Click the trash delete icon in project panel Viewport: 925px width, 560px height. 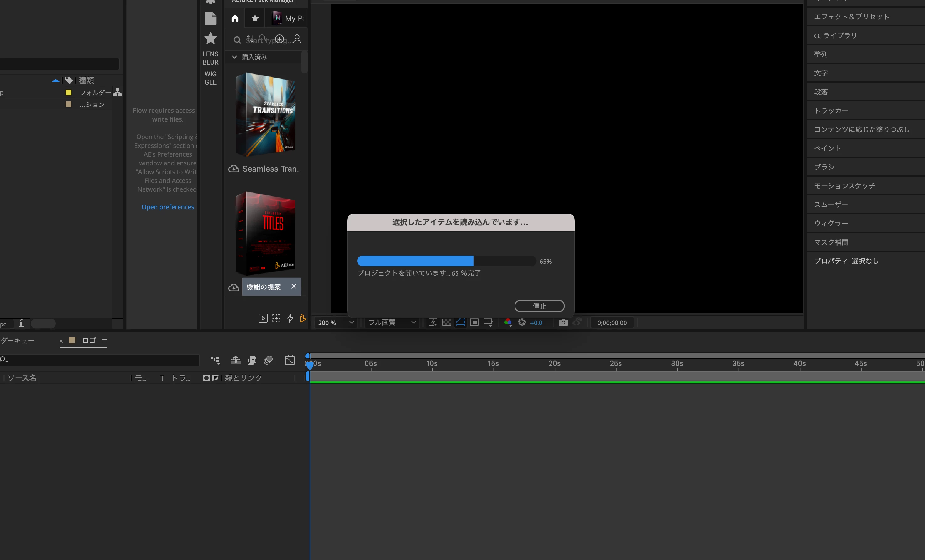point(22,323)
